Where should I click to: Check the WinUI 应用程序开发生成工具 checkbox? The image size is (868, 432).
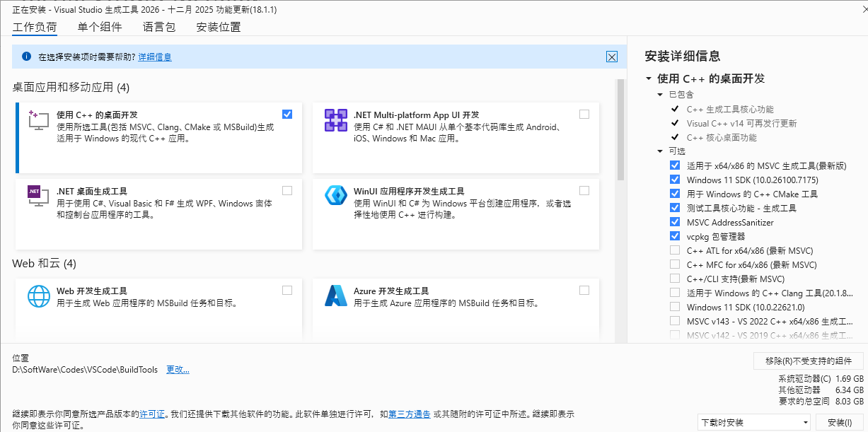tap(584, 190)
